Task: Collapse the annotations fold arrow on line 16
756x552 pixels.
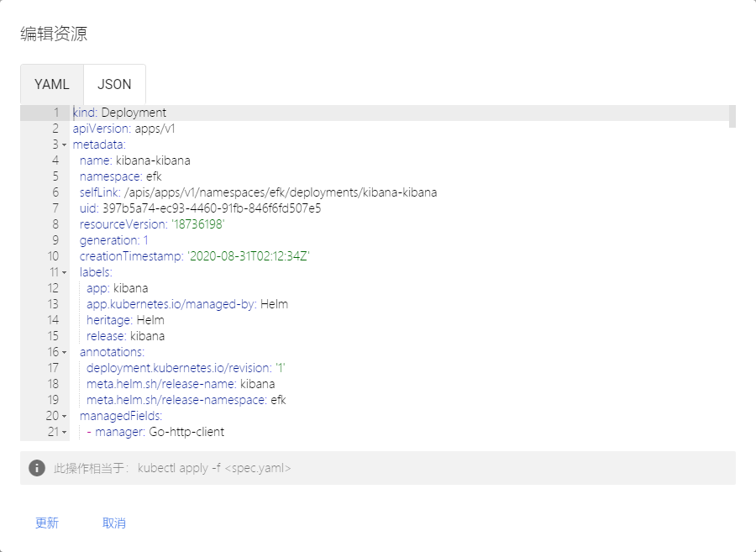Action: pos(64,352)
